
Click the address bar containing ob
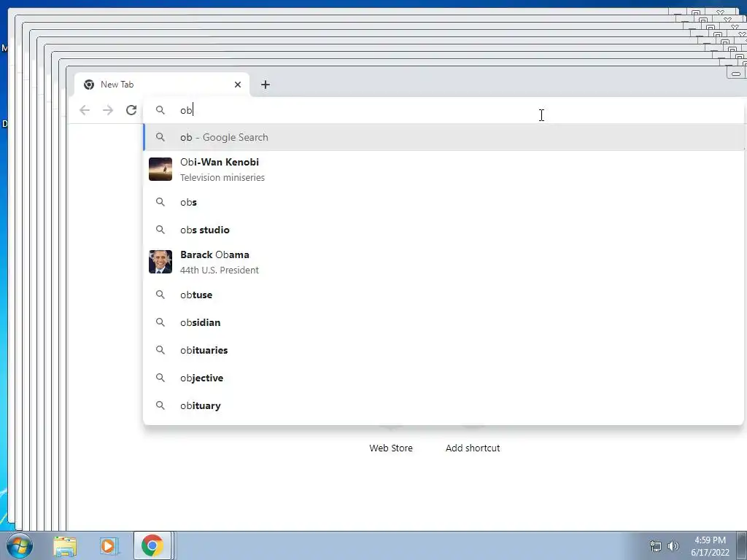(443, 111)
